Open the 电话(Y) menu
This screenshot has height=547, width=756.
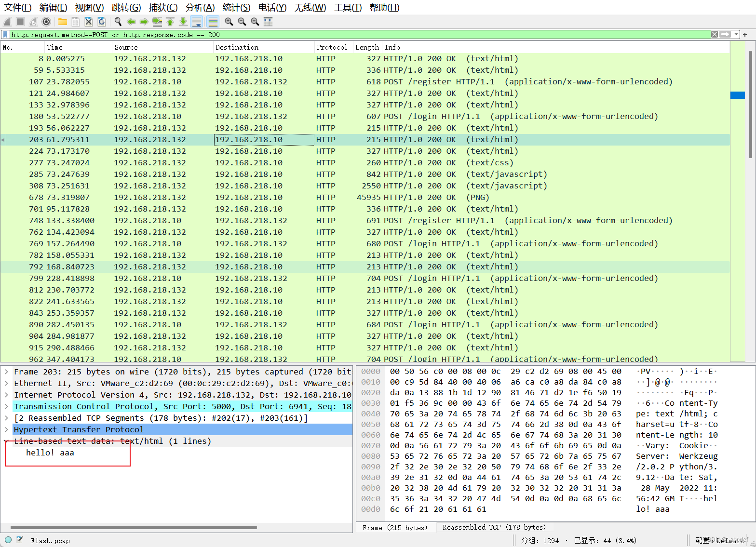272,7
